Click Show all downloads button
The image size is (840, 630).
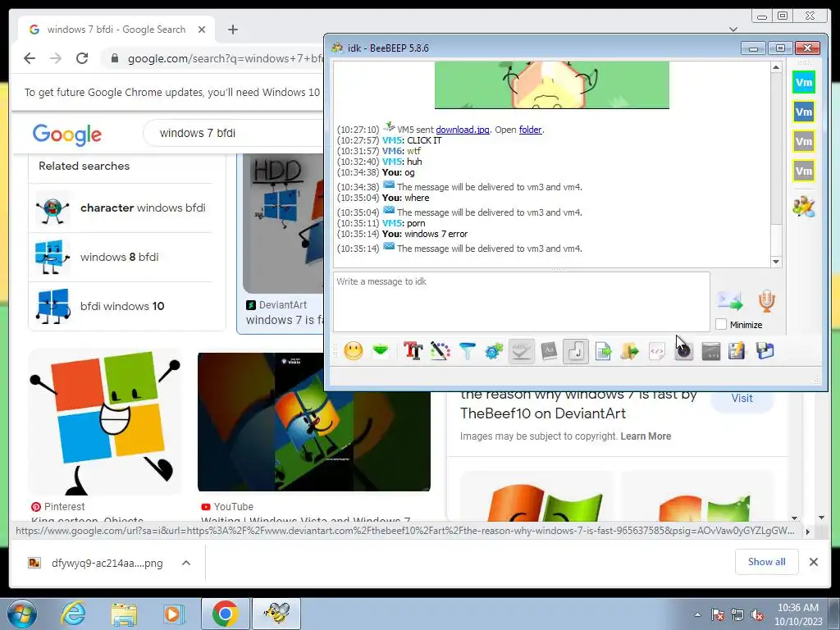pyautogui.click(x=767, y=561)
